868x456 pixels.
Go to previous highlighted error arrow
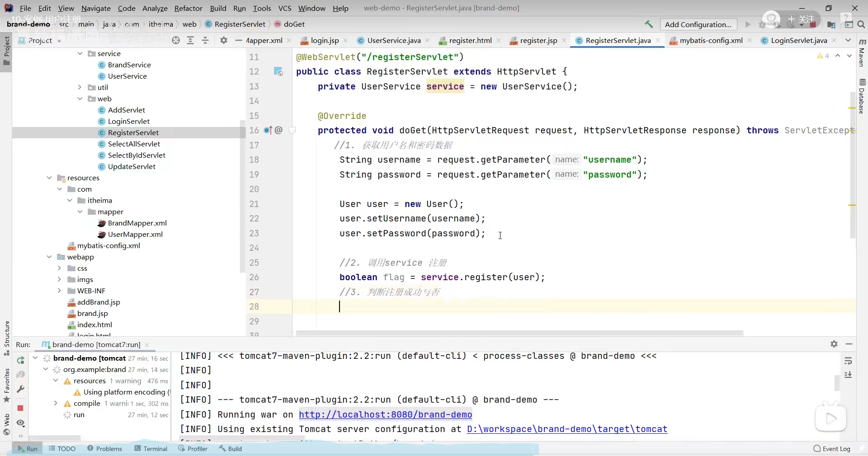838,56
